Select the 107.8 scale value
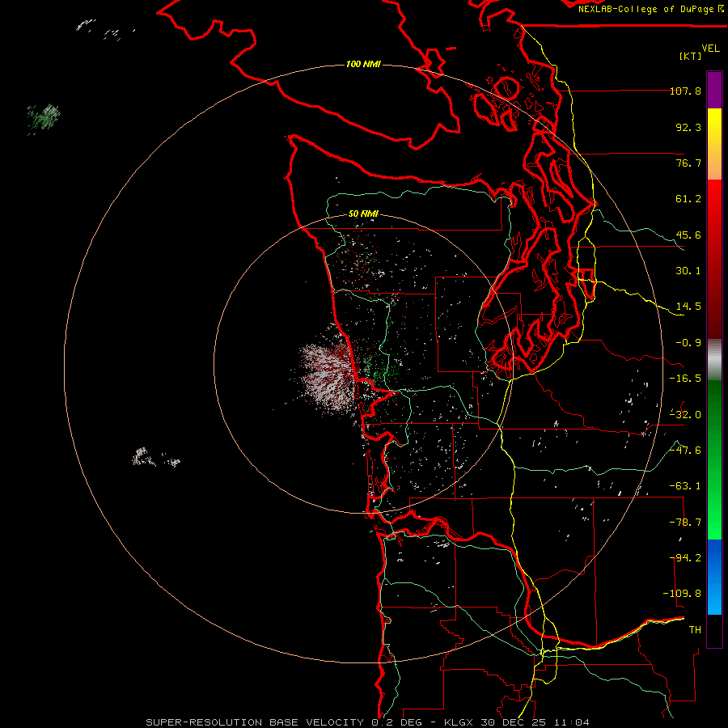The image size is (728, 728). coord(685,91)
